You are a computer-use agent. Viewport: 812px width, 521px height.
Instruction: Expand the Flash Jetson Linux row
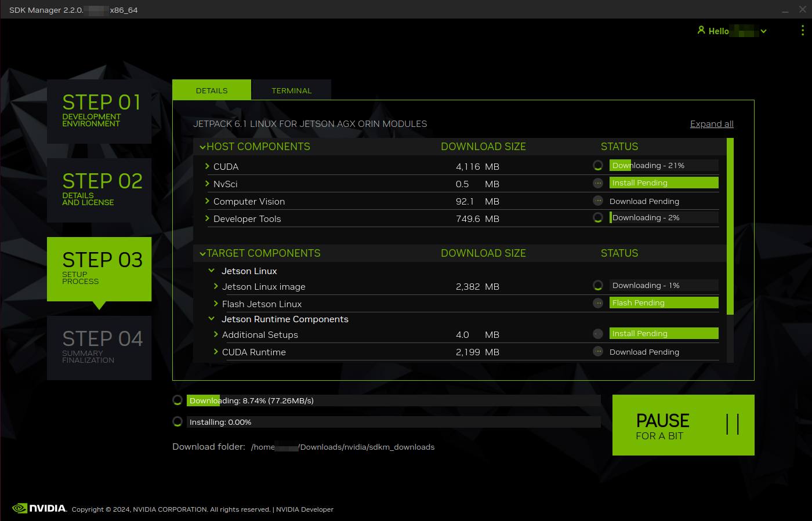click(216, 304)
